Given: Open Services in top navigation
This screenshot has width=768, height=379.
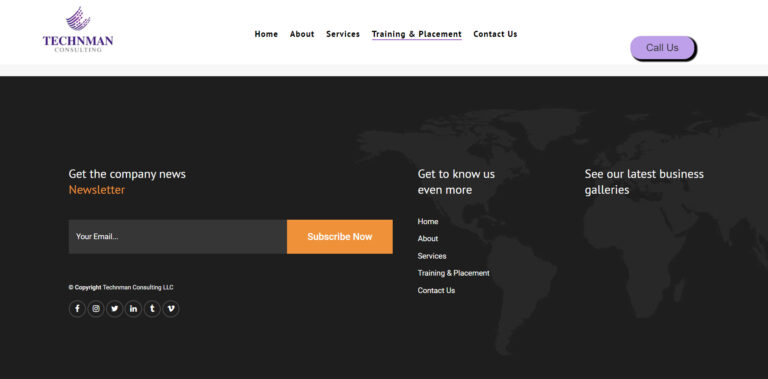Looking at the screenshot, I should [343, 34].
